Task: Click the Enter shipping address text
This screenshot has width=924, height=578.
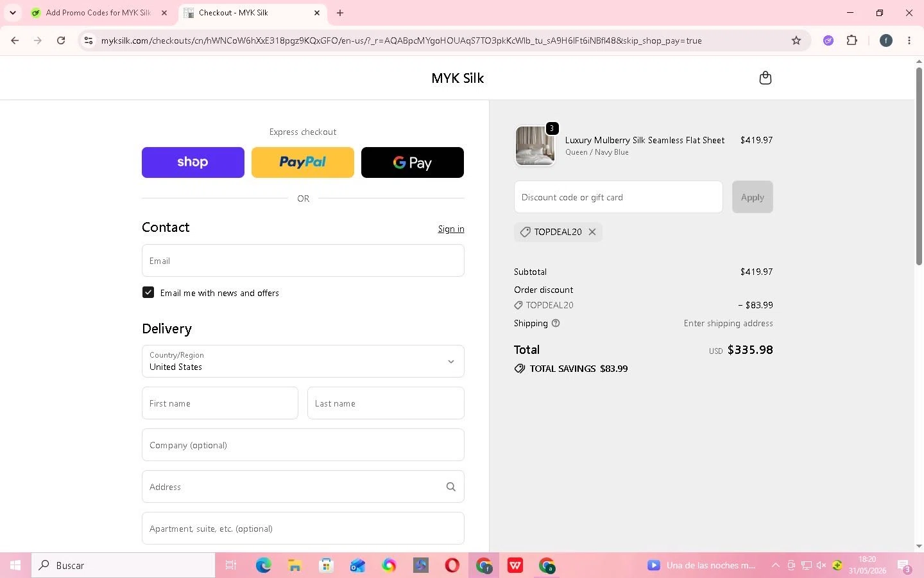Action: 728,323
